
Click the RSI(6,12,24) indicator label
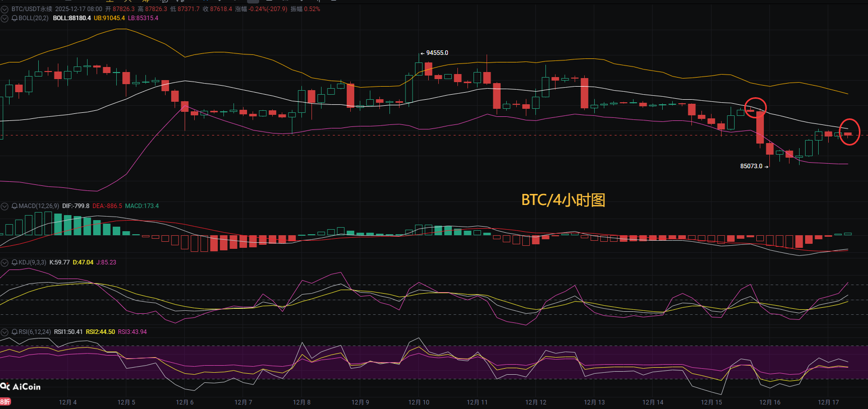[35, 332]
